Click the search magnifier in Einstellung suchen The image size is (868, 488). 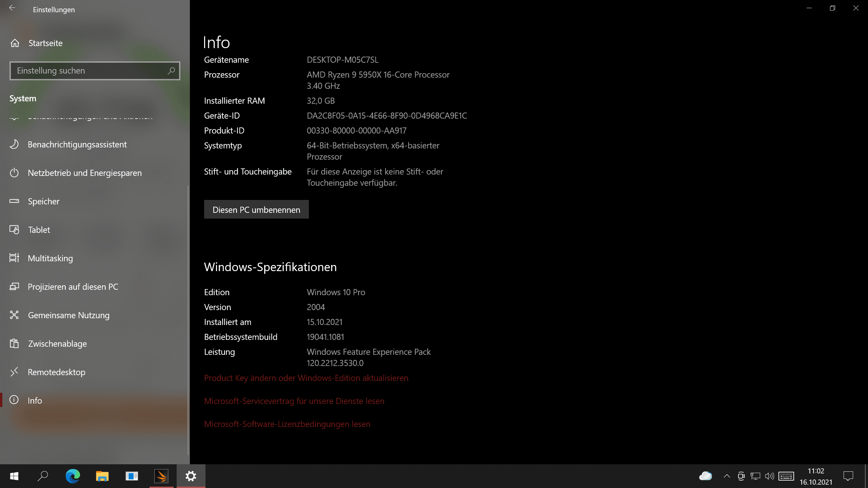171,70
